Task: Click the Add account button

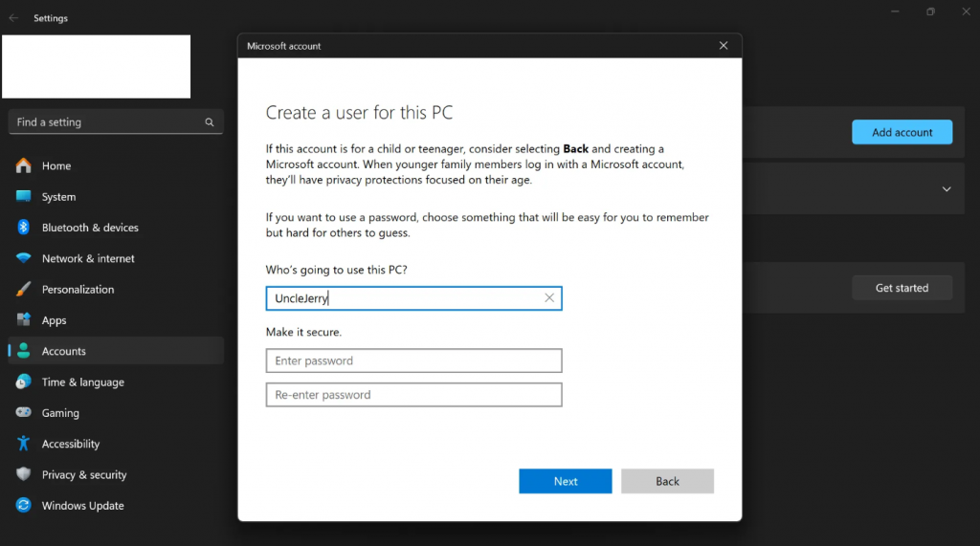Action: click(x=902, y=132)
